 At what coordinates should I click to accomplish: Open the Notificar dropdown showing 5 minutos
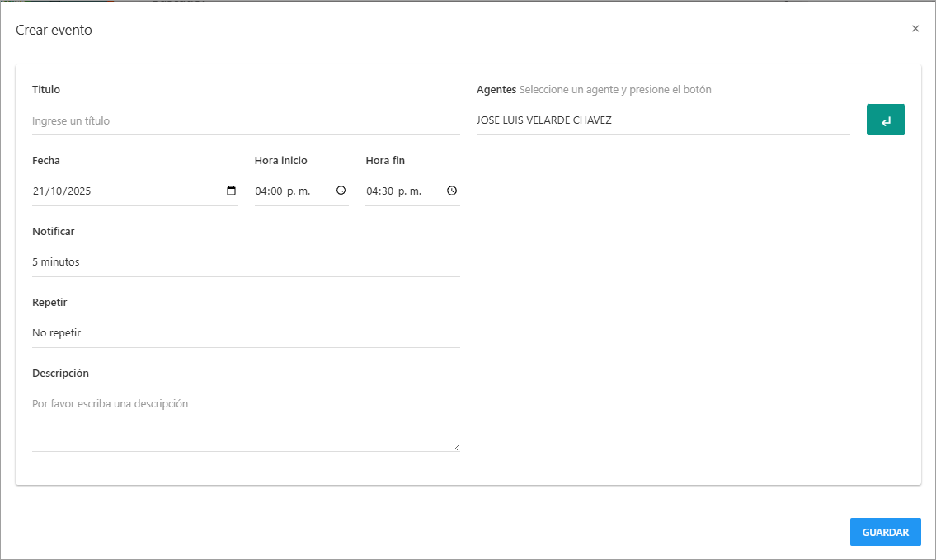(245, 262)
